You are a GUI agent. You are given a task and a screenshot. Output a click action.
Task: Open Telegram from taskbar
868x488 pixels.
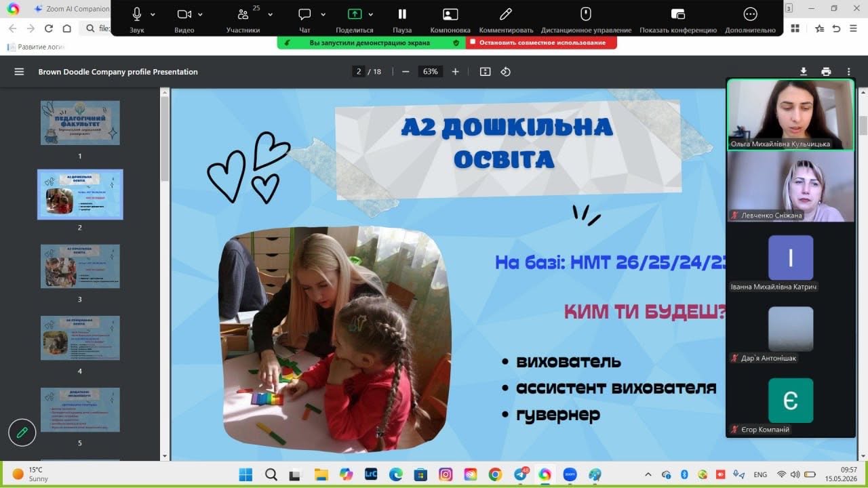(521, 474)
